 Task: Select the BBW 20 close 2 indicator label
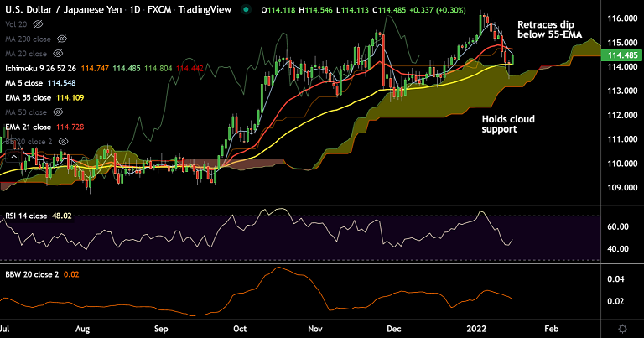point(32,274)
